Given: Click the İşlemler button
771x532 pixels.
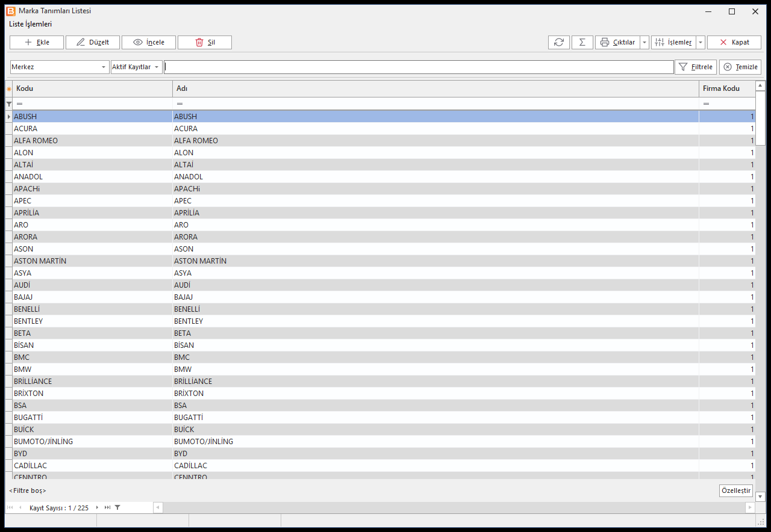Looking at the screenshot, I should point(673,42).
